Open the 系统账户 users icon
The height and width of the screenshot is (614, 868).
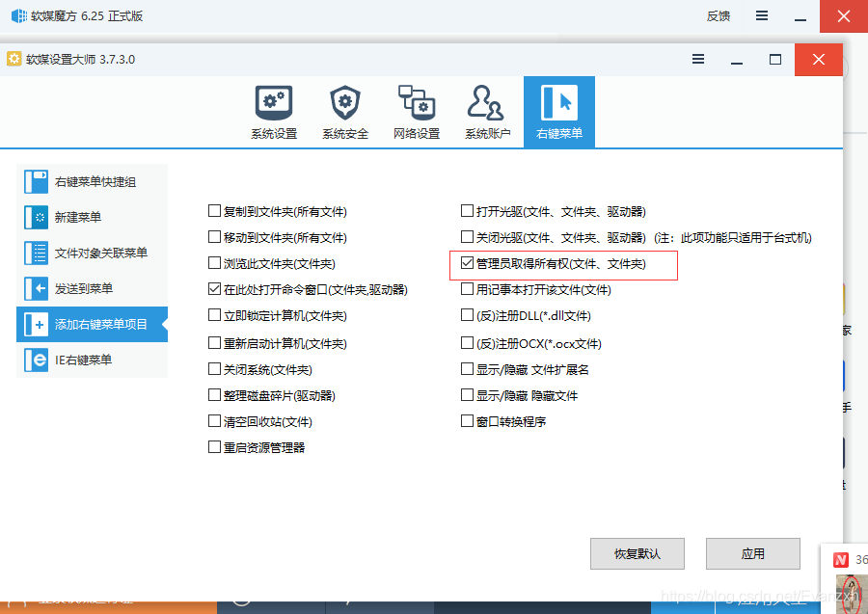pos(486,102)
